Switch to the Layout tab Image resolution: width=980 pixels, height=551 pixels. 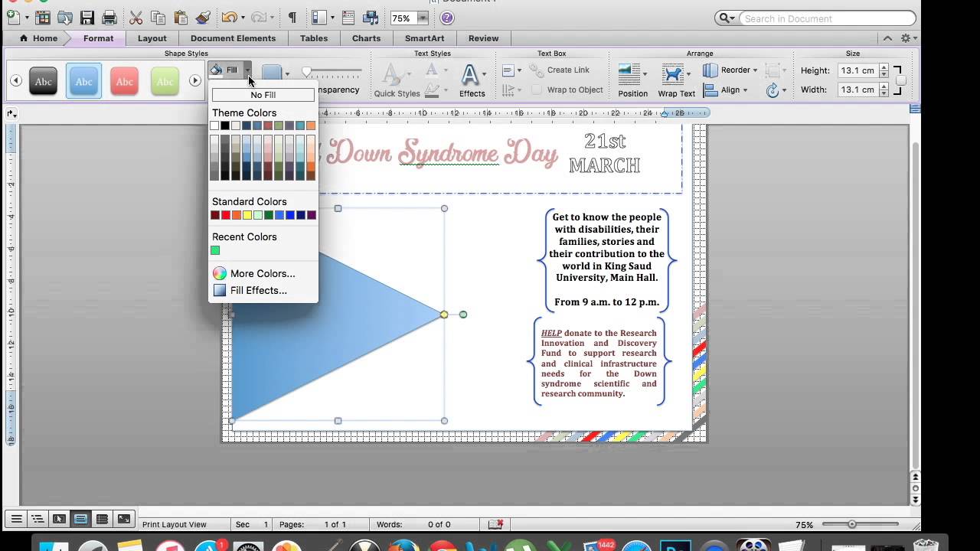152,38
